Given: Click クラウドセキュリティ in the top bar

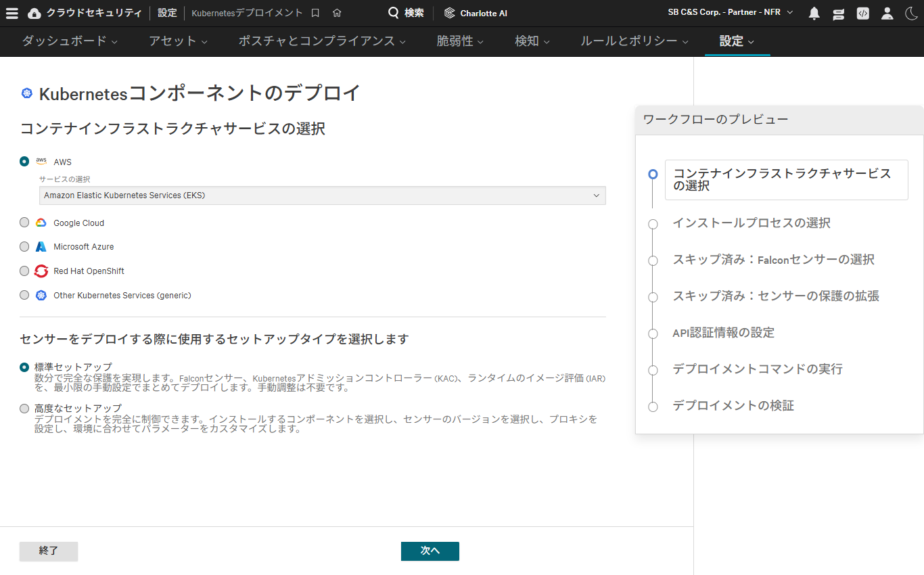Looking at the screenshot, I should coord(94,13).
